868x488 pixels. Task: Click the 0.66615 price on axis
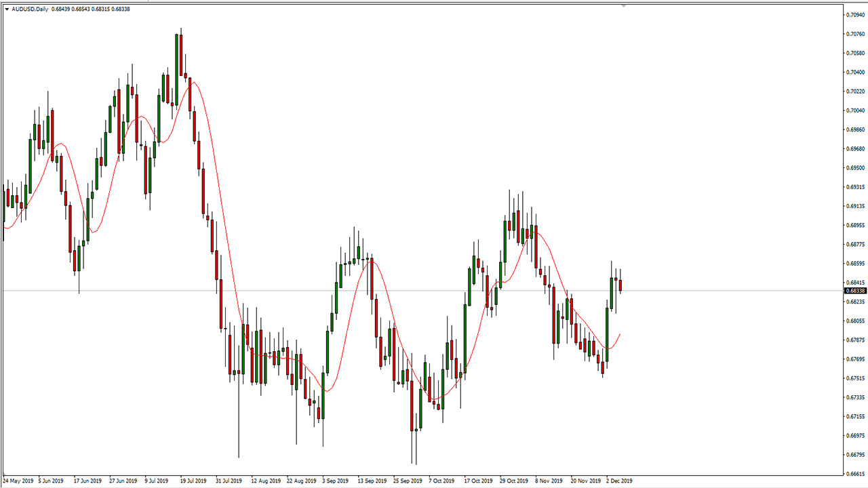pos(854,474)
